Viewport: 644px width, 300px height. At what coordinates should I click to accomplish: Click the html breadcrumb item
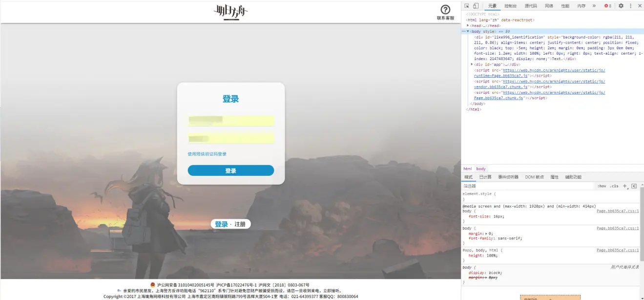[x=468, y=169]
